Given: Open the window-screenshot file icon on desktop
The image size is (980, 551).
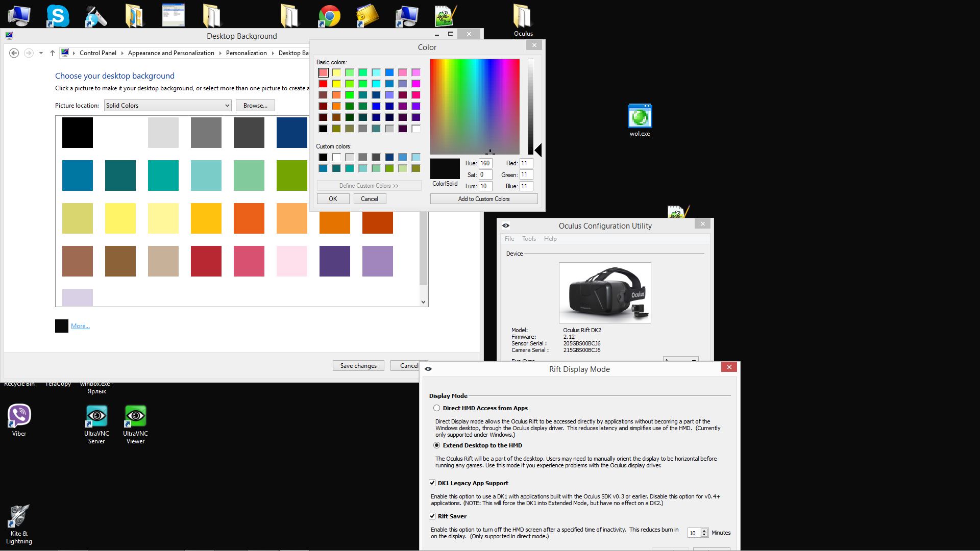Looking at the screenshot, I should pos(173,16).
